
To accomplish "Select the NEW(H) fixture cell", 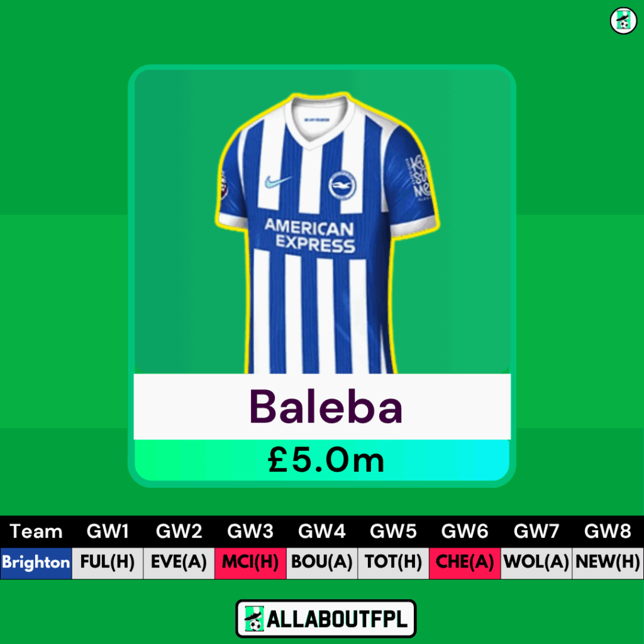I will [608, 563].
